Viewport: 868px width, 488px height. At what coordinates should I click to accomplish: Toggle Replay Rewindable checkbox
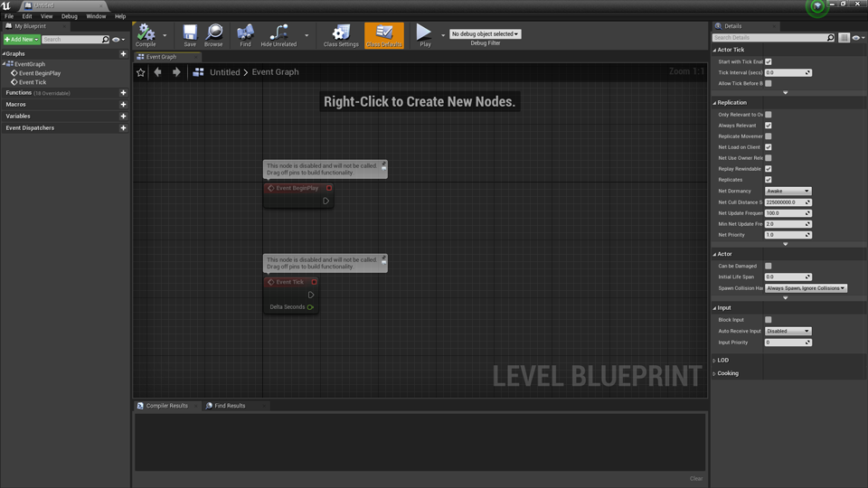(x=769, y=169)
